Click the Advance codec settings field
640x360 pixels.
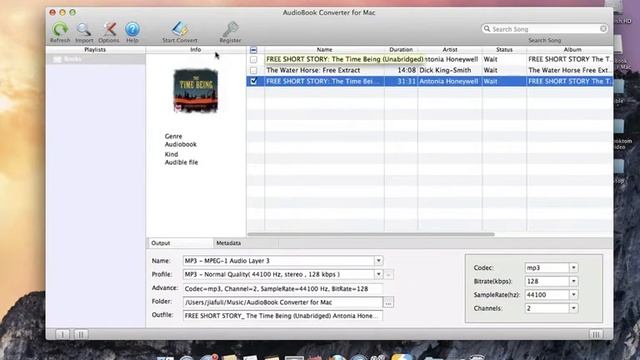283,289
